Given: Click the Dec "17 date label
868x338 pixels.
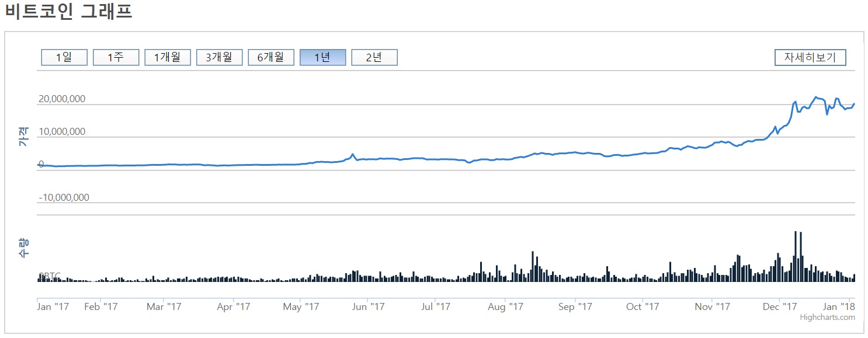Looking at the screenshot, I should pyautogui.click(x=780, y=306).
